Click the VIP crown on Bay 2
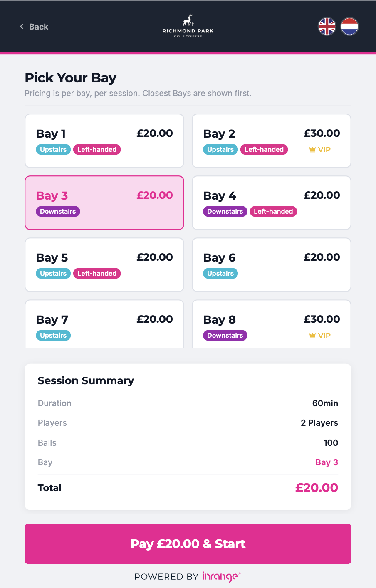The height and width of the screenshot is (588, 376). pos(312,150)
